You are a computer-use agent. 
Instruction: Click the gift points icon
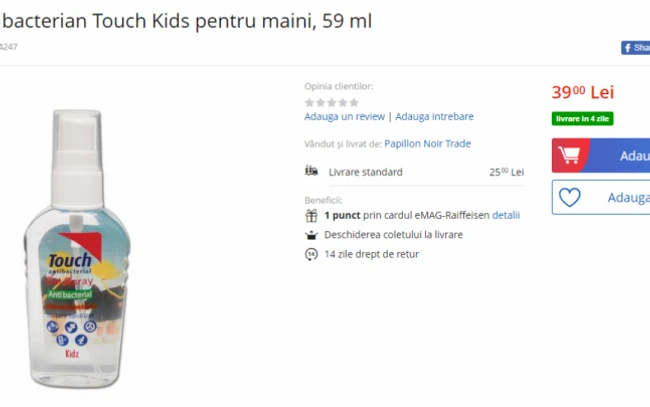[311, 216]
